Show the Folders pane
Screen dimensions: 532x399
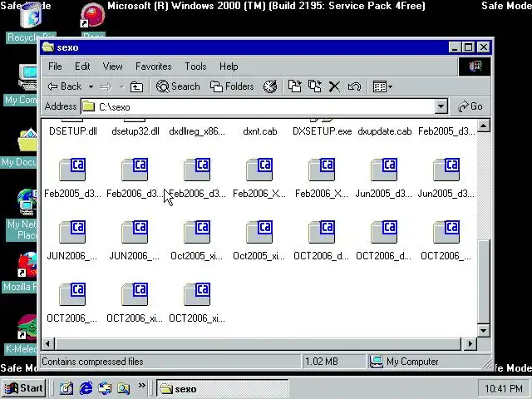(x=232, y=86)
